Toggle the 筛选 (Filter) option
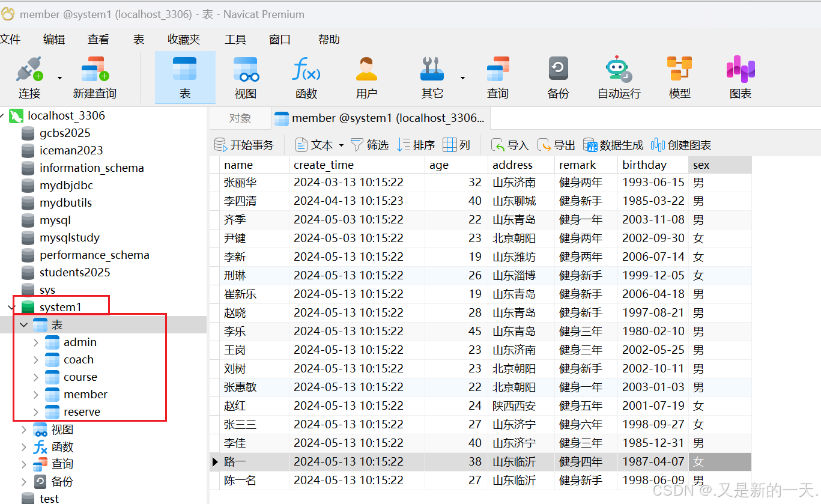This screenshot has width=821, height=504. [x=369, y=144]
